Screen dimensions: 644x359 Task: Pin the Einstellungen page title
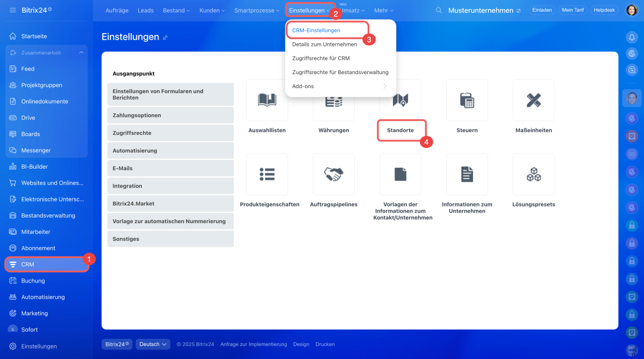[166, 38]
